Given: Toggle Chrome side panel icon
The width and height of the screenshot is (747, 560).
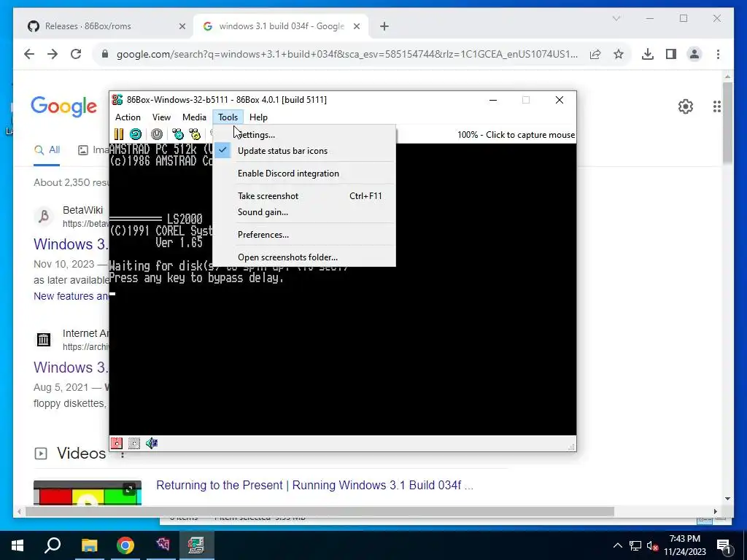Looking at the screenshot, I should [671, 54].
